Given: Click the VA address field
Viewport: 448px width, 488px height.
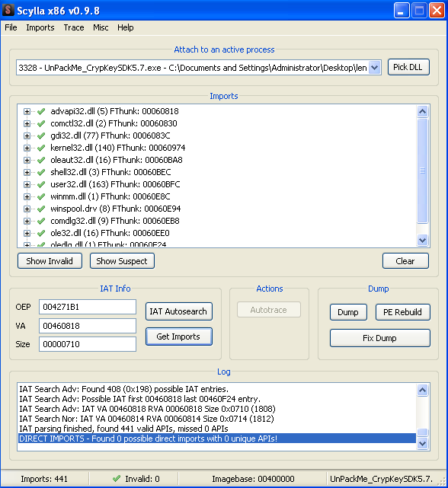Looking at the screenshot, I should click(x=88, y=326).
